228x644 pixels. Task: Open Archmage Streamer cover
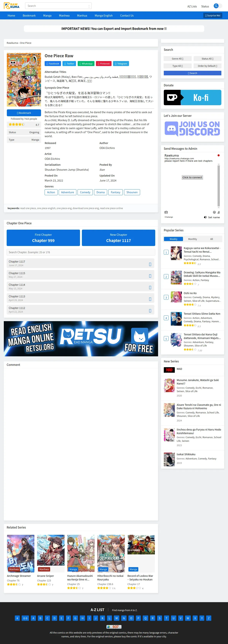tap(21, 553)
